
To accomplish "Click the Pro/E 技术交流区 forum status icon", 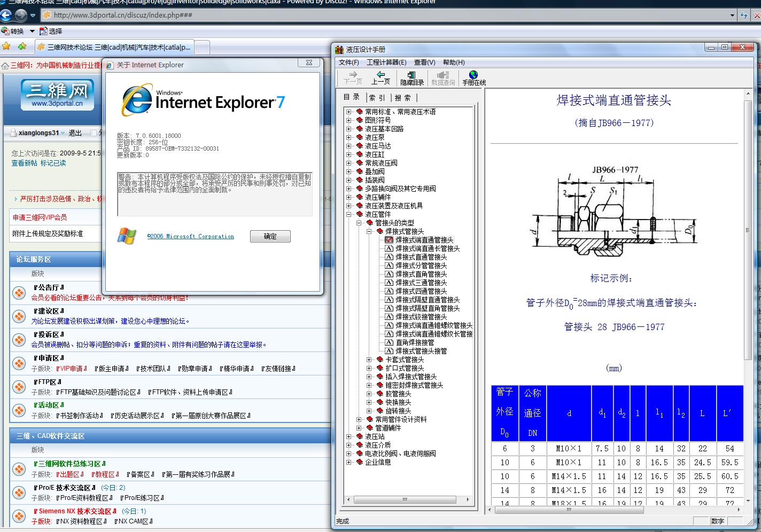I will click(x=19, y=492).
